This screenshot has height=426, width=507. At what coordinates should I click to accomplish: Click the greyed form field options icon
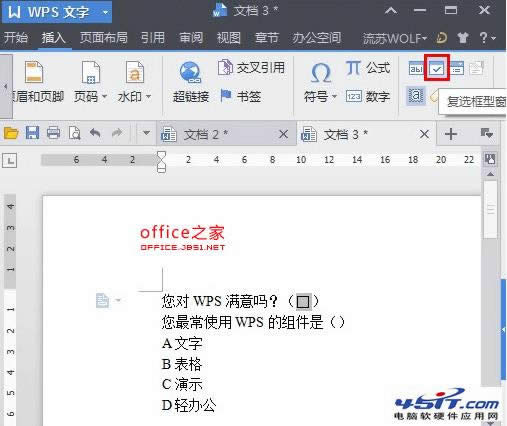click(477, 68)
